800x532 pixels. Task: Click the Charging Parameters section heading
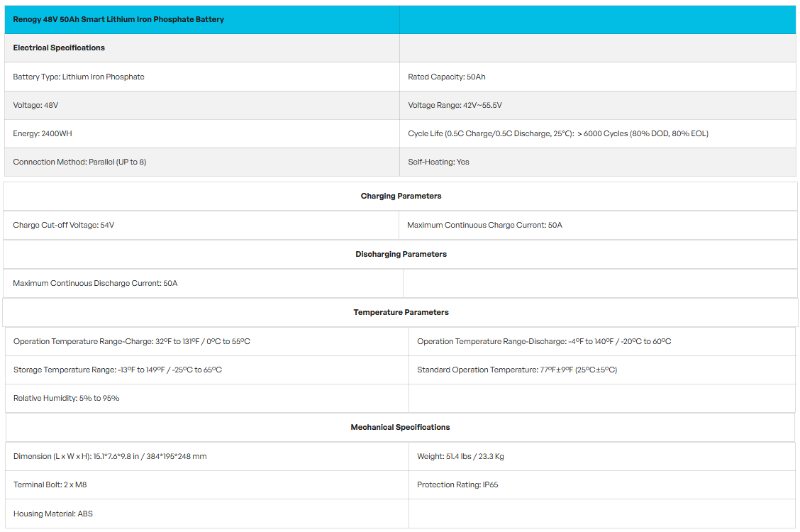point(401,196)
